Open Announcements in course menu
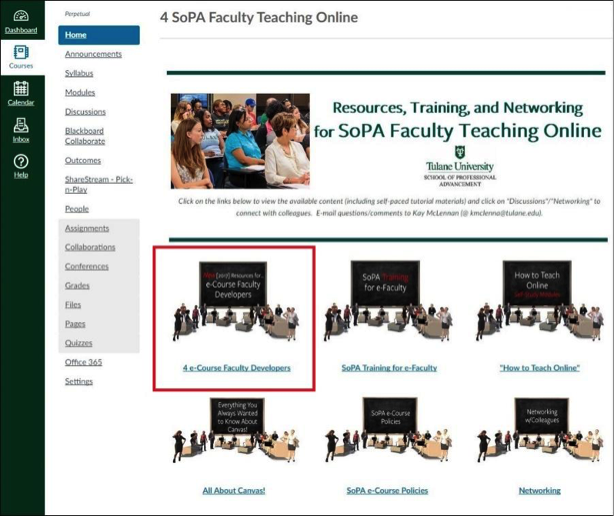Viewport: 614px width, 517px height. pos(93,54)
